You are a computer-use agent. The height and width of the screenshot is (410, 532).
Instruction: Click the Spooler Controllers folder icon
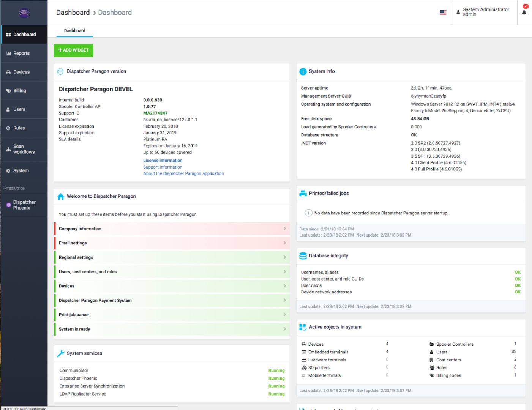[432, 344]
